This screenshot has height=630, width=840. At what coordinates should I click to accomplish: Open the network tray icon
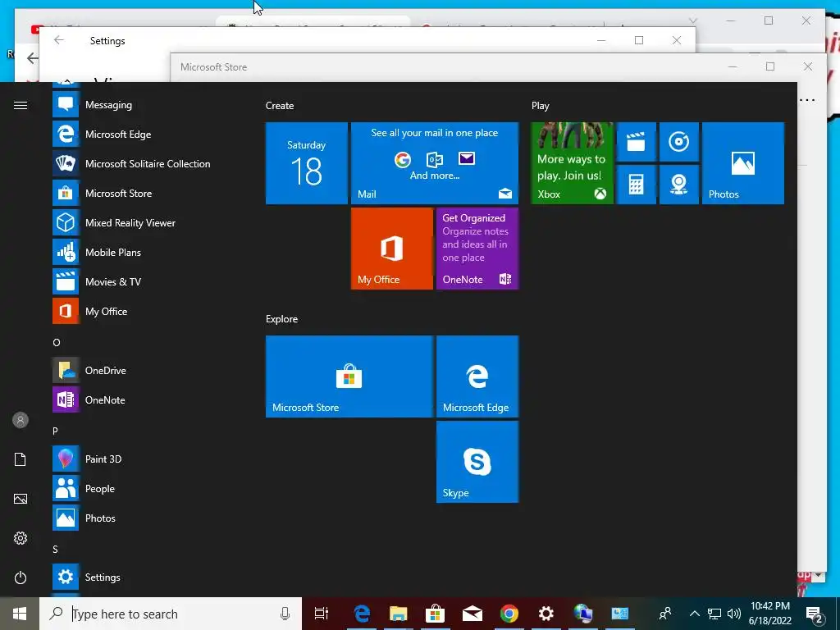pyautogui.click(x=714, y=614)
